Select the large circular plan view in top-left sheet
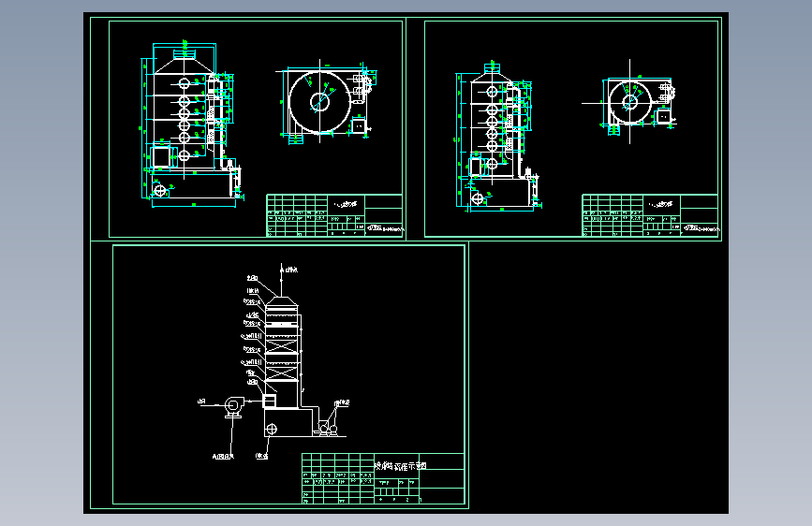812x526 pixels. (x=319, y=101)
